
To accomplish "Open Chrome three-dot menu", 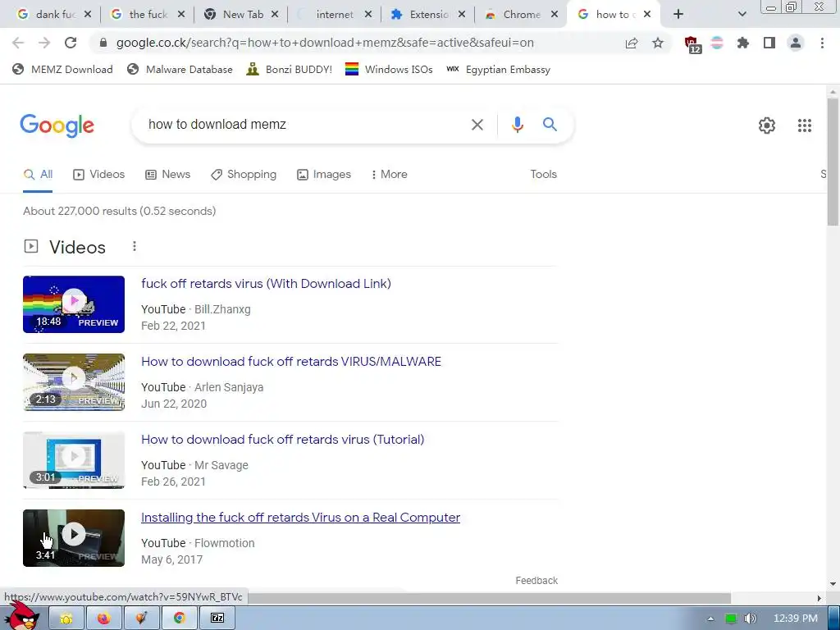I will pos(822,43).
